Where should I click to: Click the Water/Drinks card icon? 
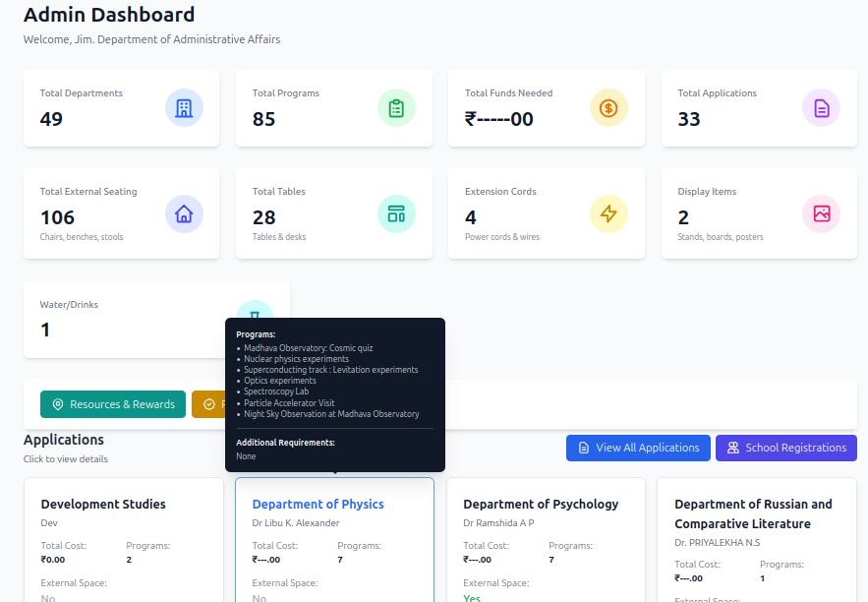pyautogui.click(x=255, y=310)
